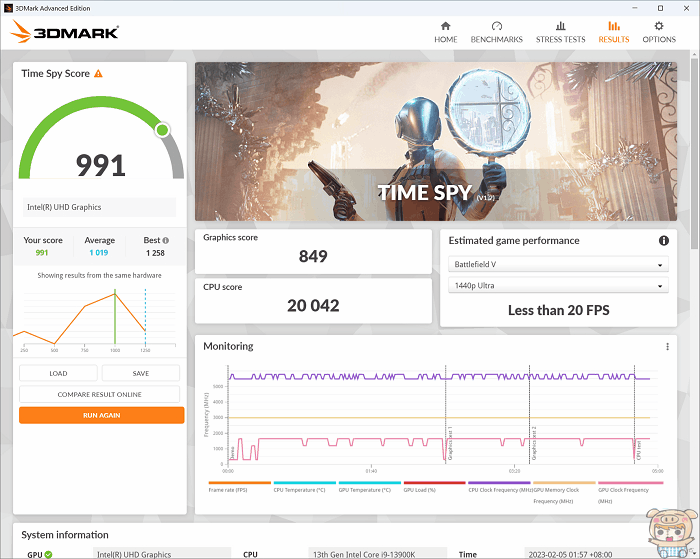The image size is (700, 559).
Task: Click the Graphics test 2 marker in chart
Action: pos(534,443)
